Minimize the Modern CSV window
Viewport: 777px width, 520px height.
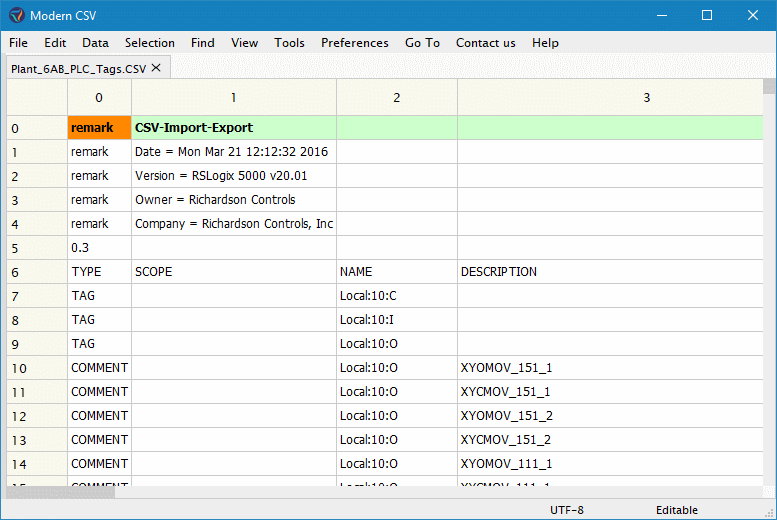[x=662, y=15]
